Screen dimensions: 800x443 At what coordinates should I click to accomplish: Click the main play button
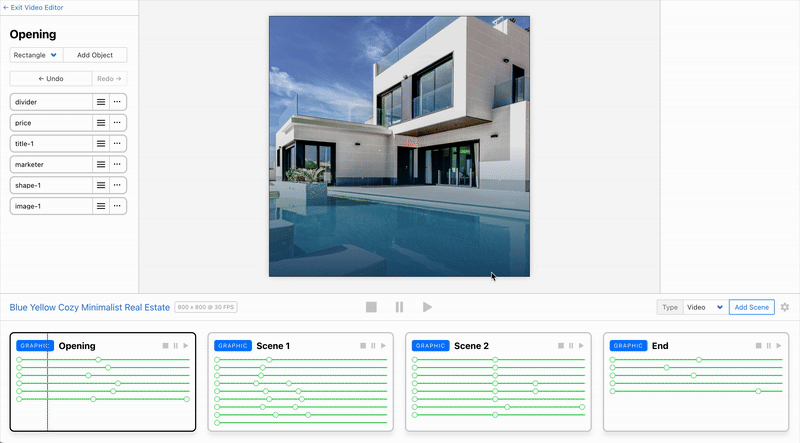(x=427, y=307)
